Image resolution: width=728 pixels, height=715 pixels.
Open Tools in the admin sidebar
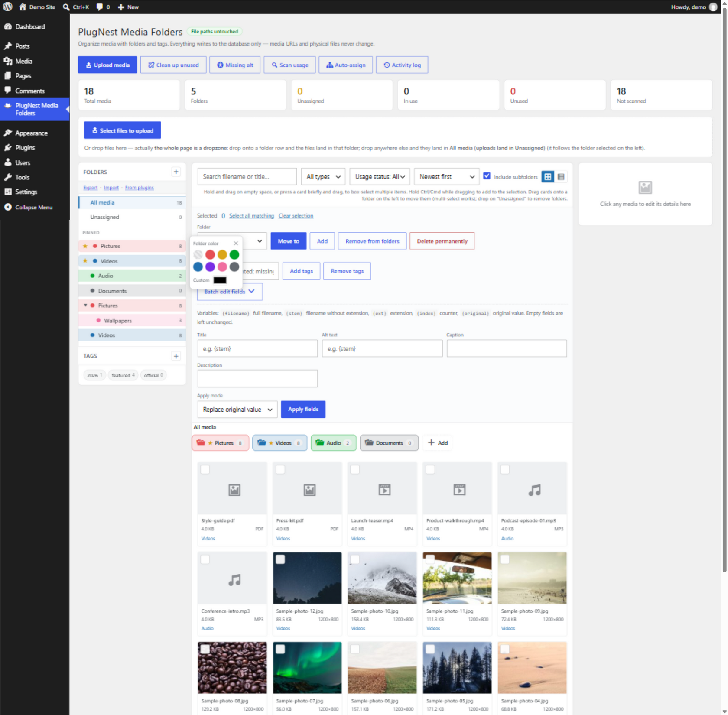pos(35,177)
